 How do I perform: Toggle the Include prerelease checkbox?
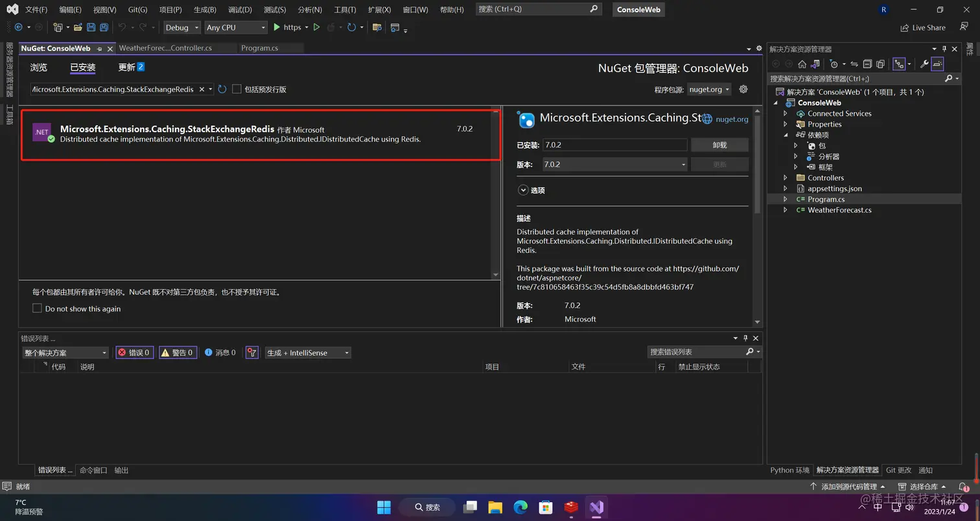[237, 89]
